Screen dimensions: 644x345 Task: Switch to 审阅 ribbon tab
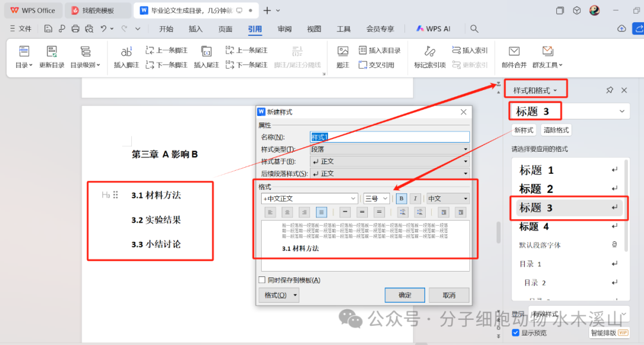pos(284,29)
